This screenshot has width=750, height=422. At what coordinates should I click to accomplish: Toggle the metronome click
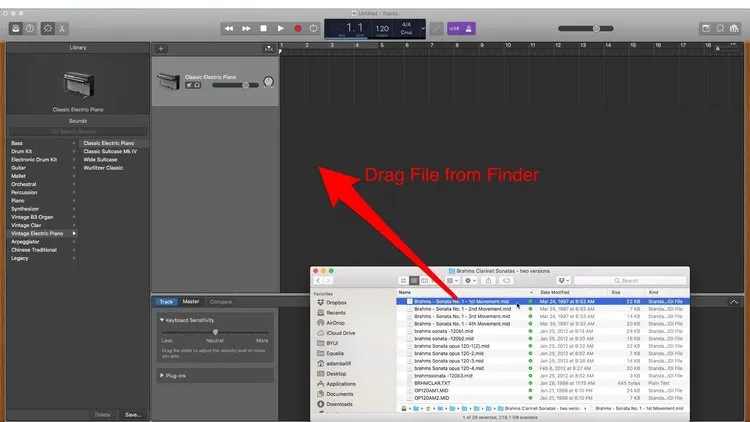pos(469,29)
